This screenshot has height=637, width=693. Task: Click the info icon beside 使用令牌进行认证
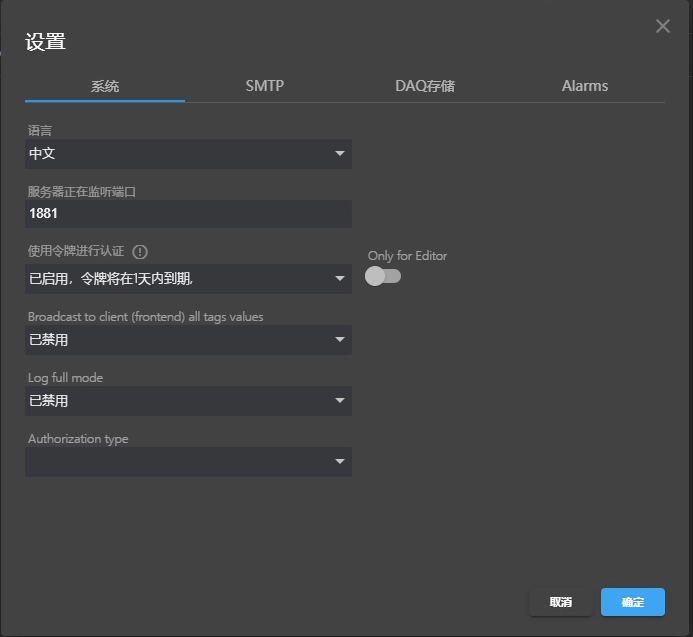[140, 252]
